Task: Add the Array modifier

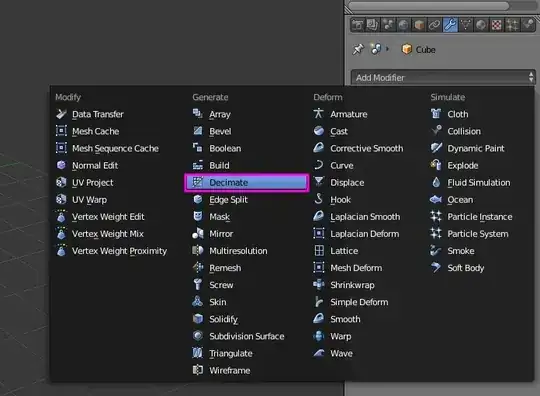Action: tap(211, 114)
